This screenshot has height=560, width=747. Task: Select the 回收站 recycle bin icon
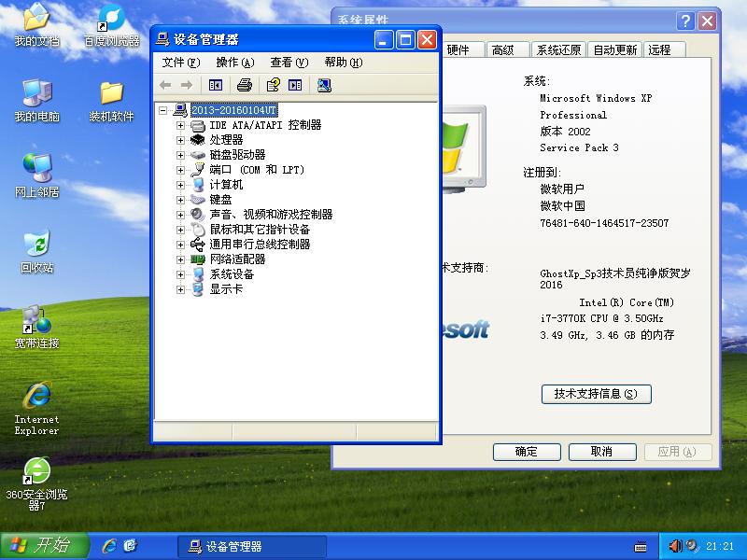pyautogui.click(x=36, y=252)
